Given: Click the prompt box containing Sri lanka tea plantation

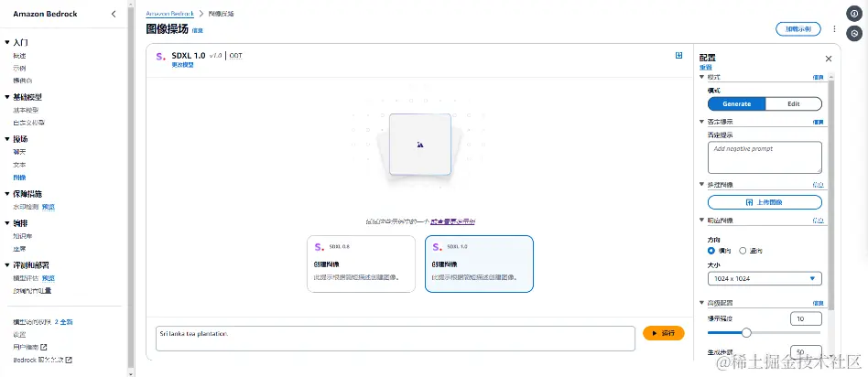Looking at the screenshot, I should [396, 339].
